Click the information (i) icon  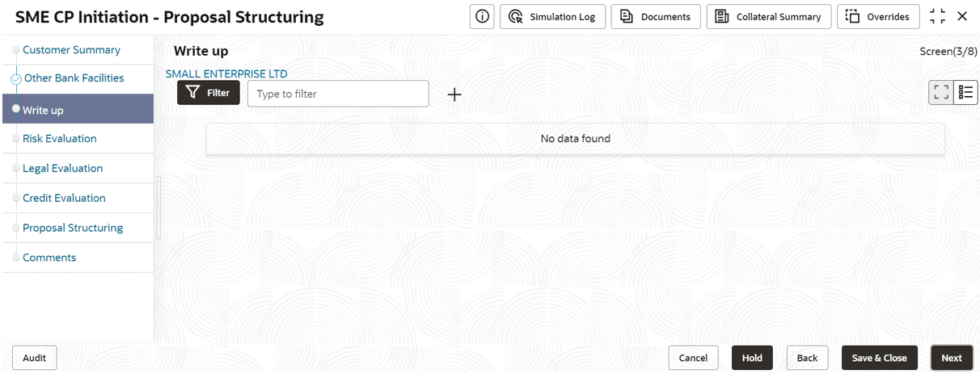pyautogui.click(x=483, y=16)
